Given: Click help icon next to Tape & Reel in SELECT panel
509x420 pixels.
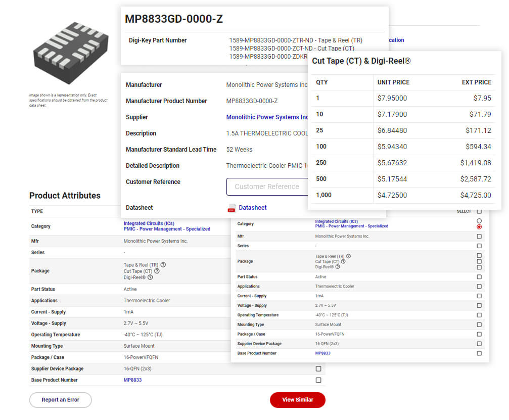Looking at the screenshot, I should pyautogui.click(x=348, y=256).
